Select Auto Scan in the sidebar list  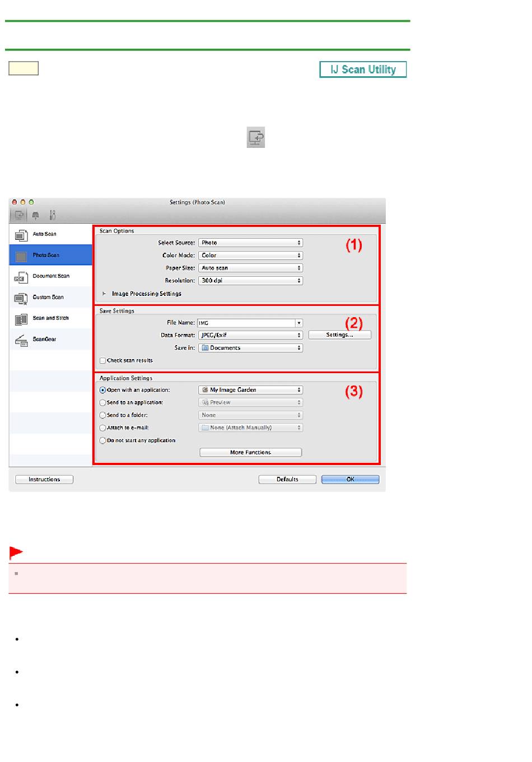coord(50,234)
